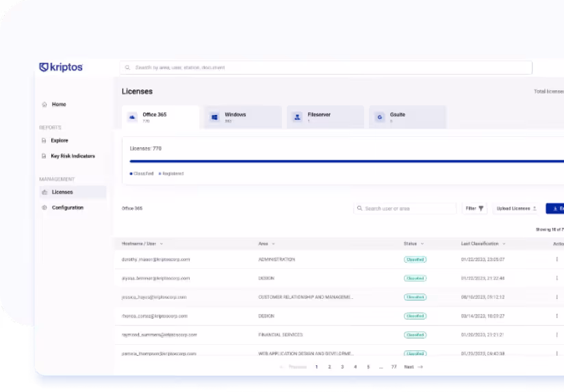Go to page 5
The width and height of the screenshot is (564, 392).
click(368, 367)
